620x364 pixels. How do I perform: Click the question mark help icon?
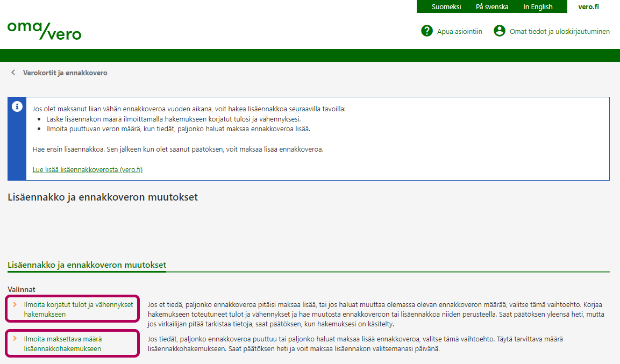pyautogui.click(x=427, y=31)
